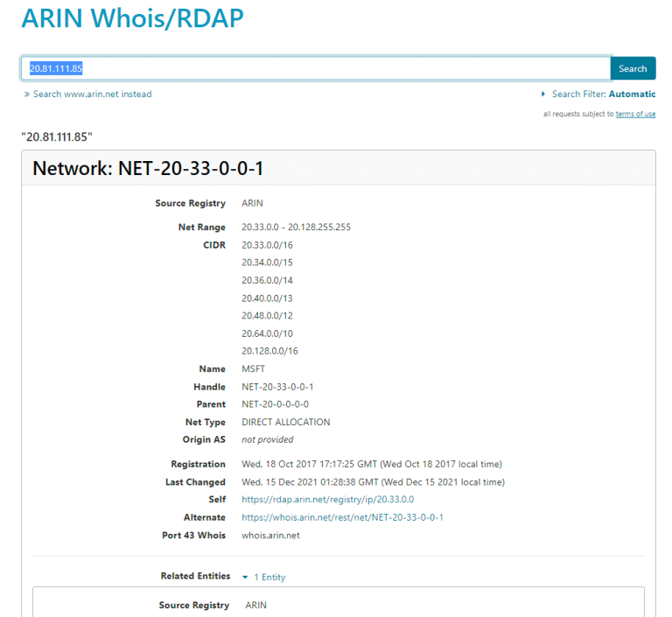672x617 pixels.
Task: Open the Automatic search filter option
Action: 632,95
